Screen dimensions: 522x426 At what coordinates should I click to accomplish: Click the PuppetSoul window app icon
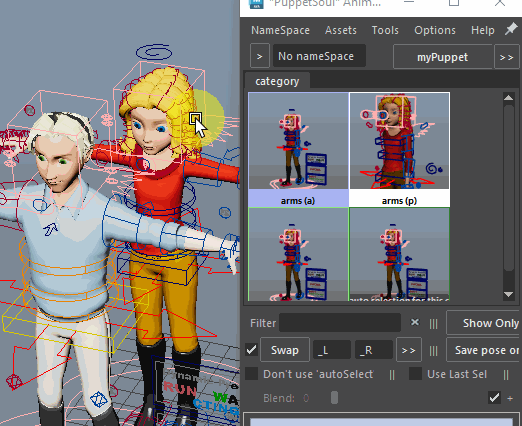pos(256,3)
